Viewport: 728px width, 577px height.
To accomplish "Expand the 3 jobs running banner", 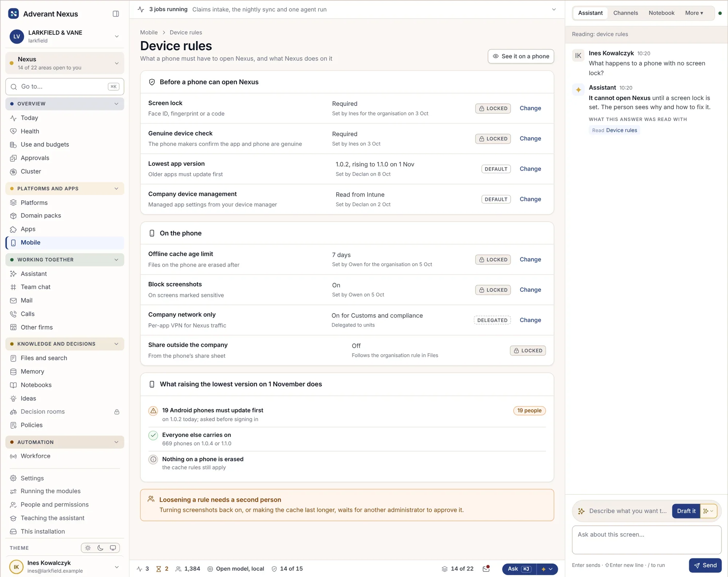I will pos(554,9).
